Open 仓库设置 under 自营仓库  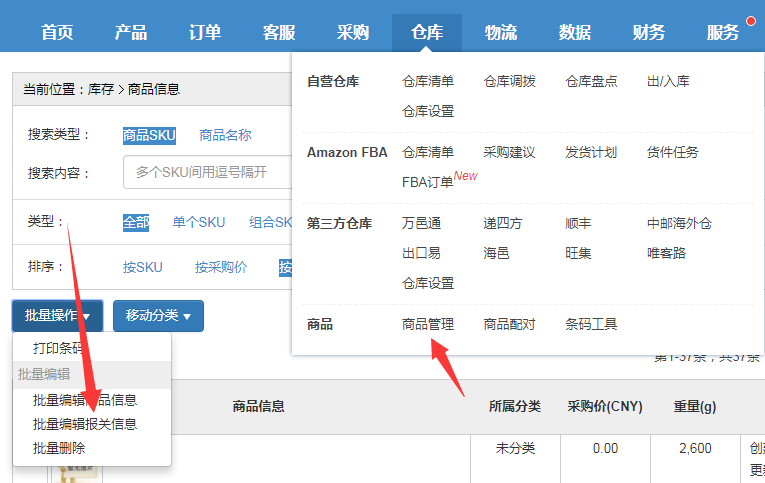click(x=428, y=111)
